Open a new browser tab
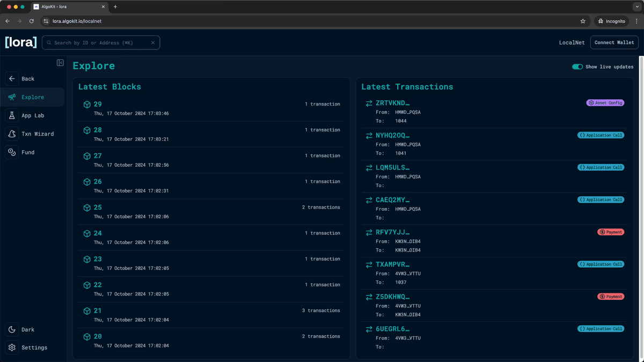644x362 pixels. [x=115, y=8]
